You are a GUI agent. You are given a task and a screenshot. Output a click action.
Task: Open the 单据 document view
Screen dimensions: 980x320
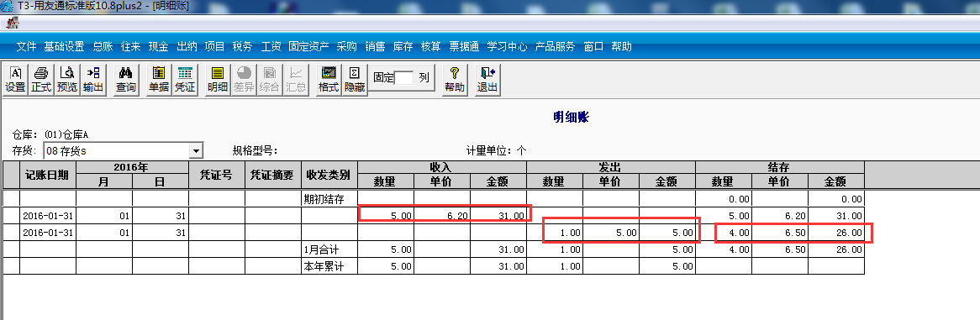(158, 80)
